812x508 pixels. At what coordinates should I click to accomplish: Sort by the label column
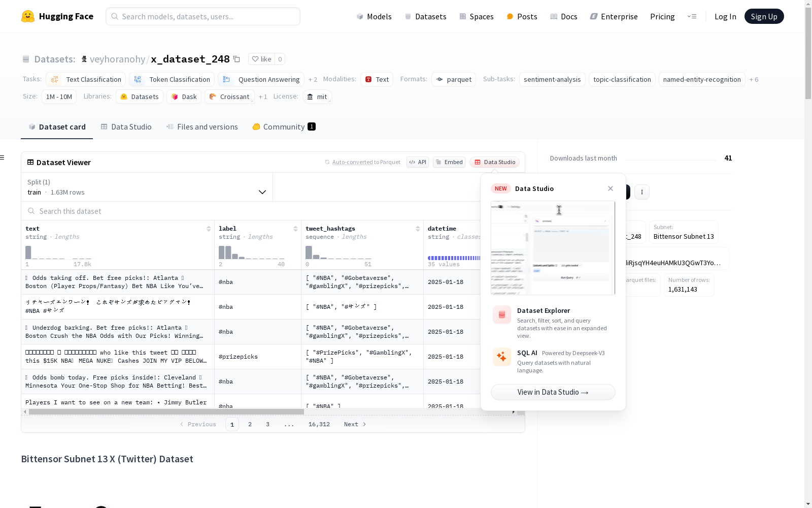(295, 229)
